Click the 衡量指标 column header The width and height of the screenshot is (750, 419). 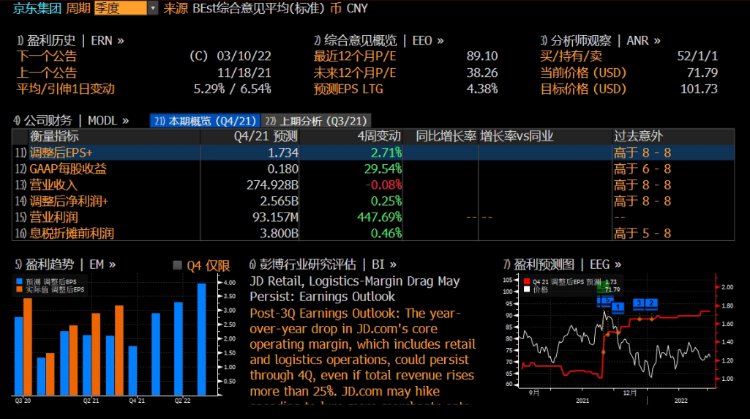point(54,136)
